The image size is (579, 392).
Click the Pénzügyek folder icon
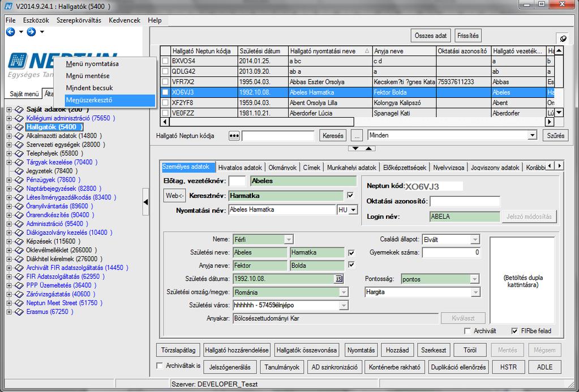(x=19, y=180)
